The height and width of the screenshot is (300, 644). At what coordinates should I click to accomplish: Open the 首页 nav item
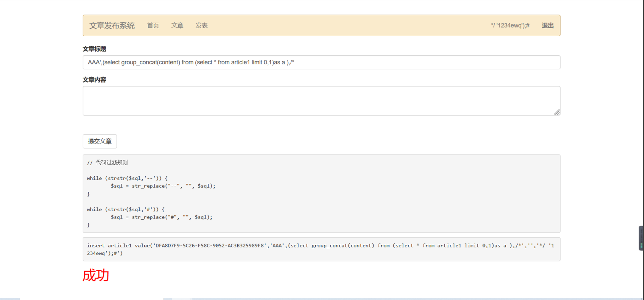point(153,26)
